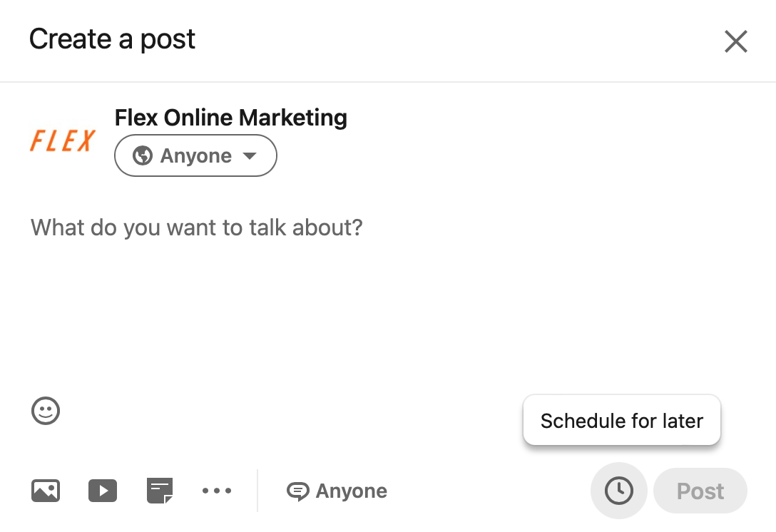
Task: Add a video with the play icon
Action: click(103, 491)
